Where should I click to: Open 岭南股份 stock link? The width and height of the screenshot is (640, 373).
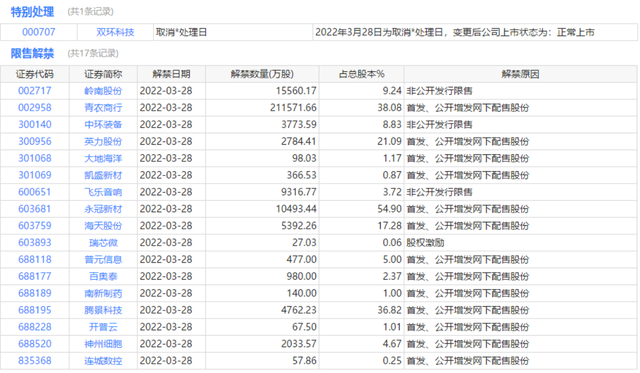(x=103, y=91)
